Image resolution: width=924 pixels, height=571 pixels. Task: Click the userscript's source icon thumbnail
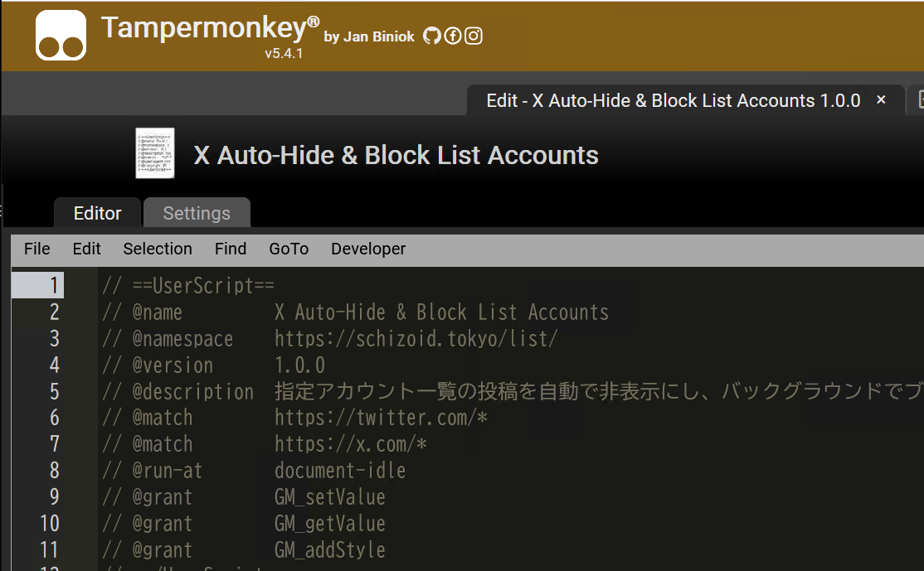click(x=154, y=153)
